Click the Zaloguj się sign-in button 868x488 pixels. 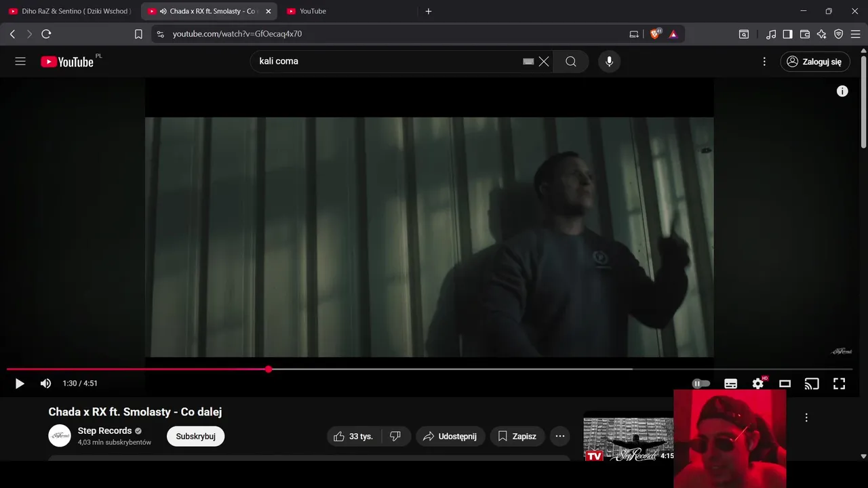pos(814,62)
